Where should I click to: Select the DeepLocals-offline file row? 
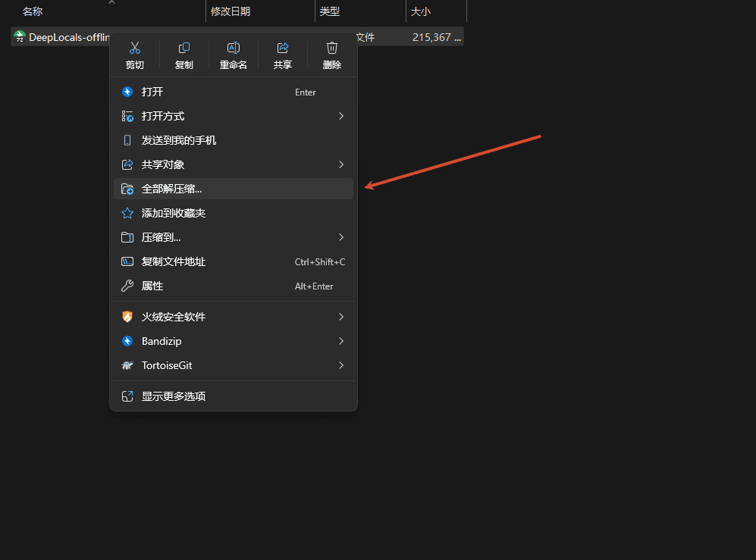tap(62, 37)
